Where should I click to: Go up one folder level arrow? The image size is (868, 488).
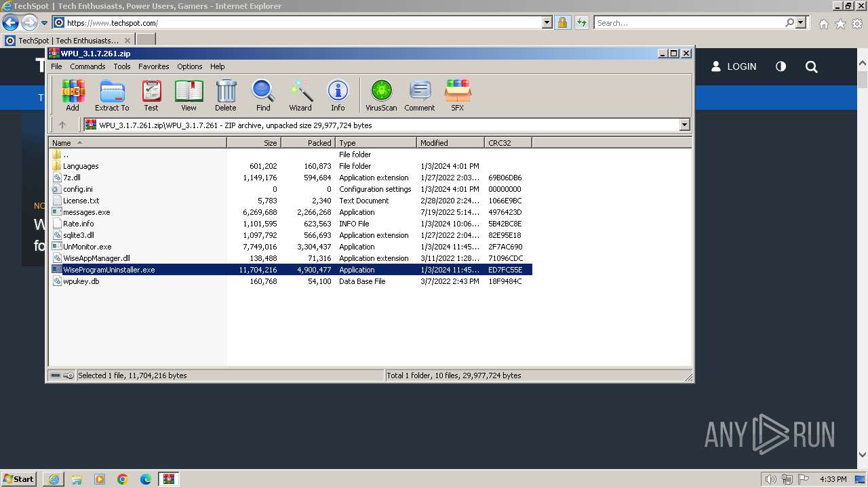(x=62, y=125)
